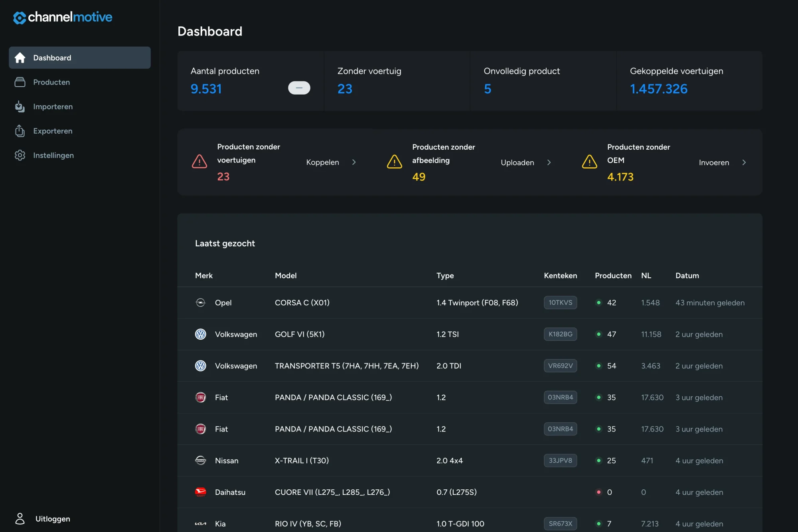Expand Invoeren chevron arrow
Viewport: 798px width, 532px height.
click(x=744, y=162)
